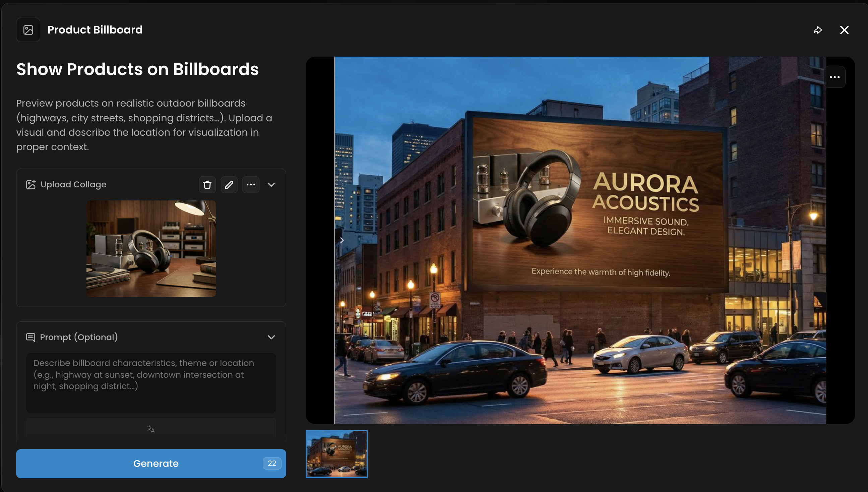Open Upload Collage more options menu
Screen dimensions: 868x492
[x=251, y=184]
